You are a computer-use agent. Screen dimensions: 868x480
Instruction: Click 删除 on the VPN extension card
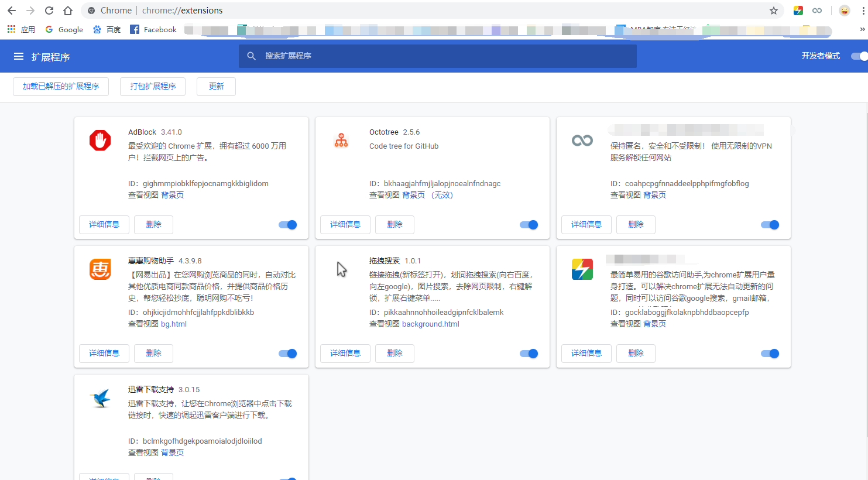point(636,225)
